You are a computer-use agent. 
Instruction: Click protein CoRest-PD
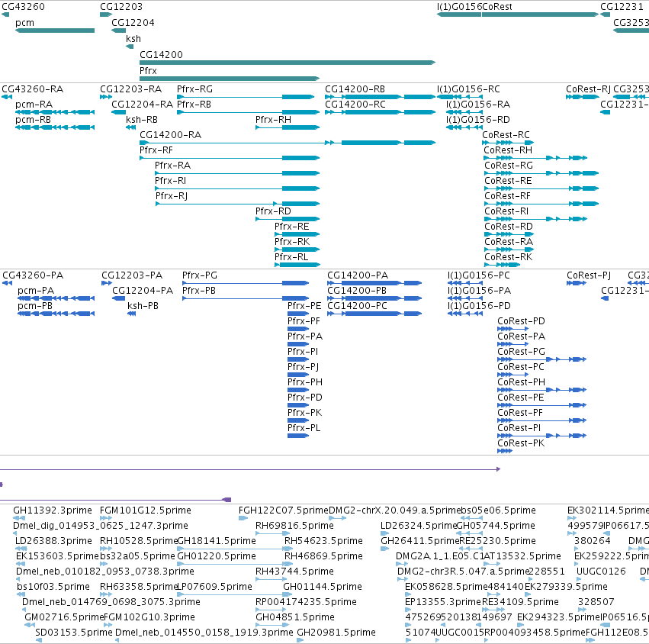(512, 329)
